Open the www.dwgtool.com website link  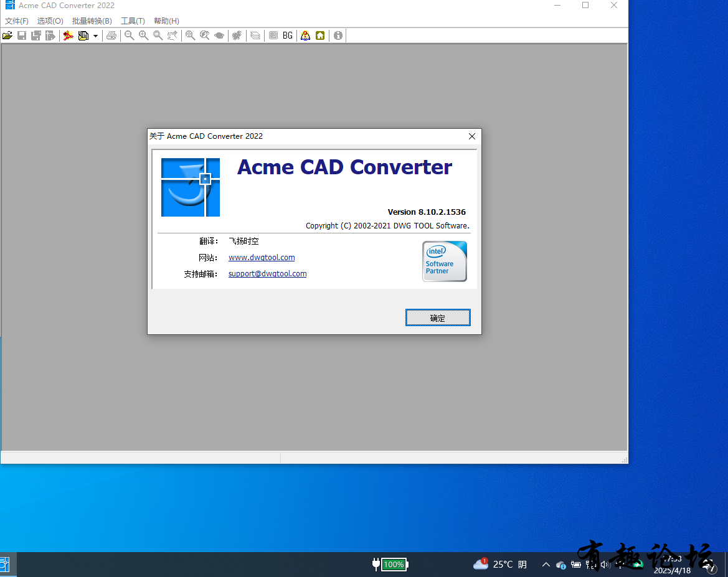point(262,257)
